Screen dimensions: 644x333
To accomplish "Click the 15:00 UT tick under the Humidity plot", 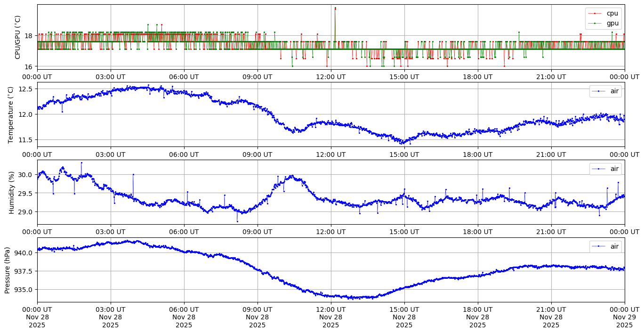I will (404, 232).
